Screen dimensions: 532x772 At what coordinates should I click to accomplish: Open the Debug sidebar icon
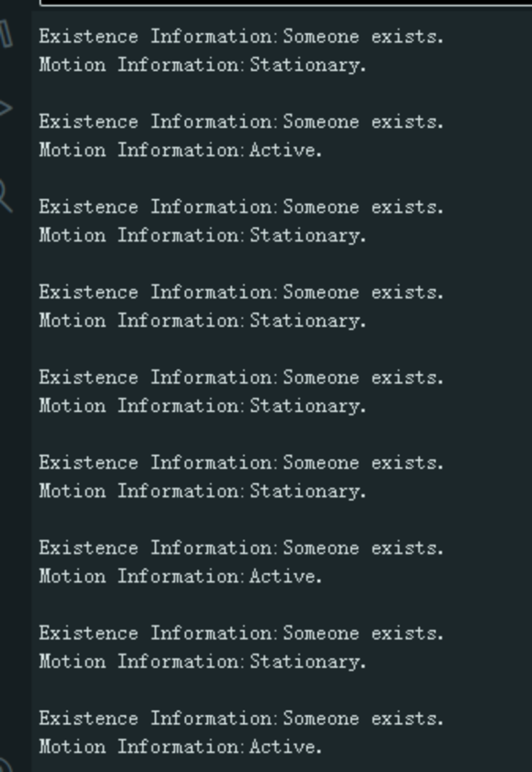tap(5, 108)
